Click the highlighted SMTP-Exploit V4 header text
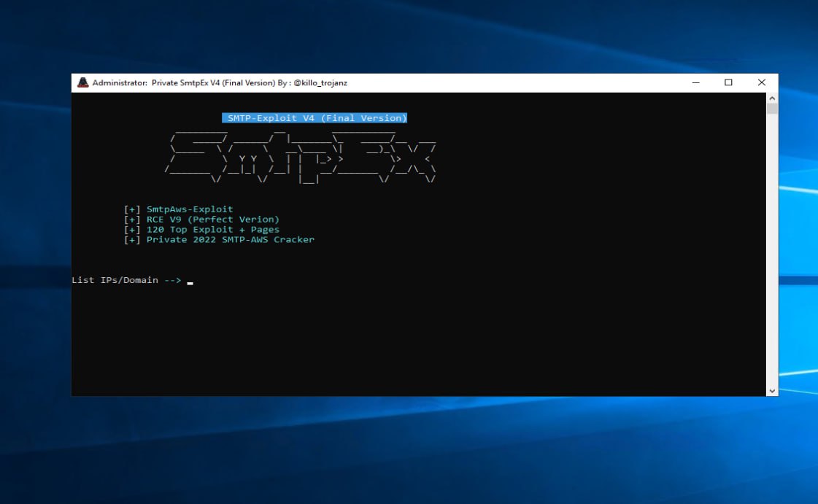Image resolution: width=818 pixels, height=504 pixels. click(x=315, y=118)
